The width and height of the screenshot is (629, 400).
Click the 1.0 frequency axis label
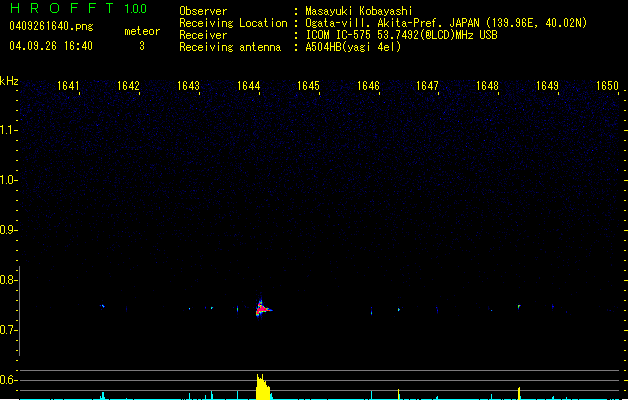tap(8, 180)
